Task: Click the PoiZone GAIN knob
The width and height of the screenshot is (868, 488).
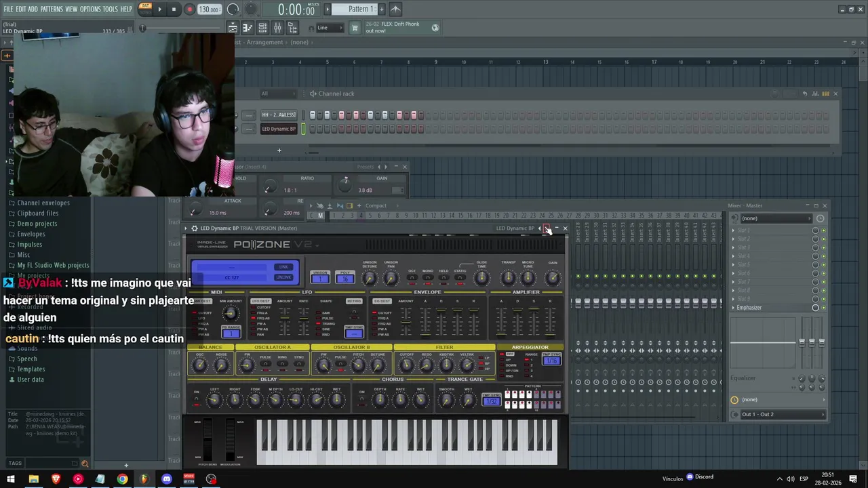Action: click(553, 277)
